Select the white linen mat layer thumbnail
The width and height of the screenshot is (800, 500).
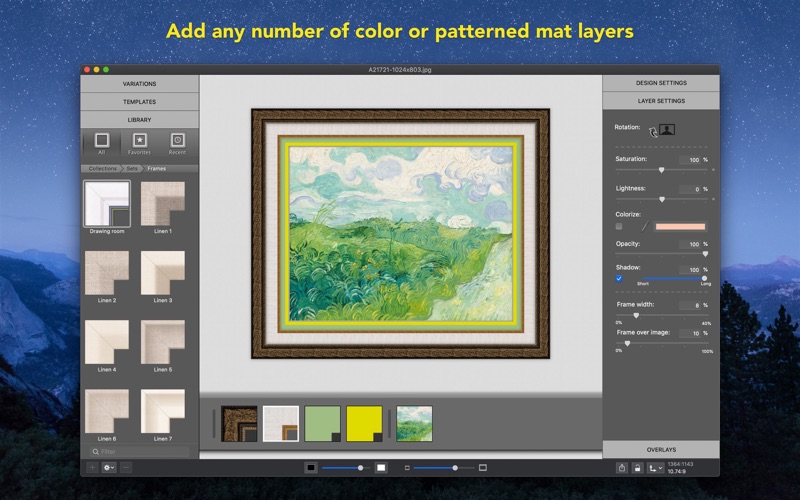coord(281,423)
